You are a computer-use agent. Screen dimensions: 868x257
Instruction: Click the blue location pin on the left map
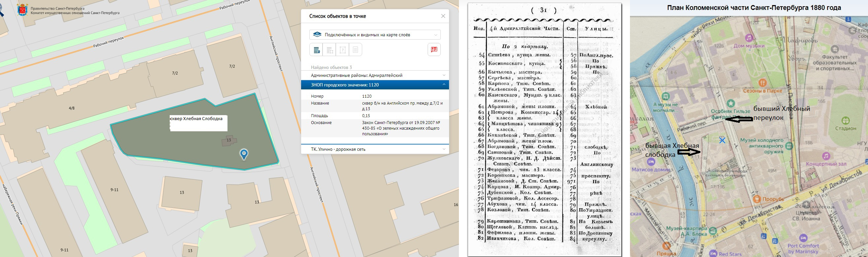coord(244,154)
